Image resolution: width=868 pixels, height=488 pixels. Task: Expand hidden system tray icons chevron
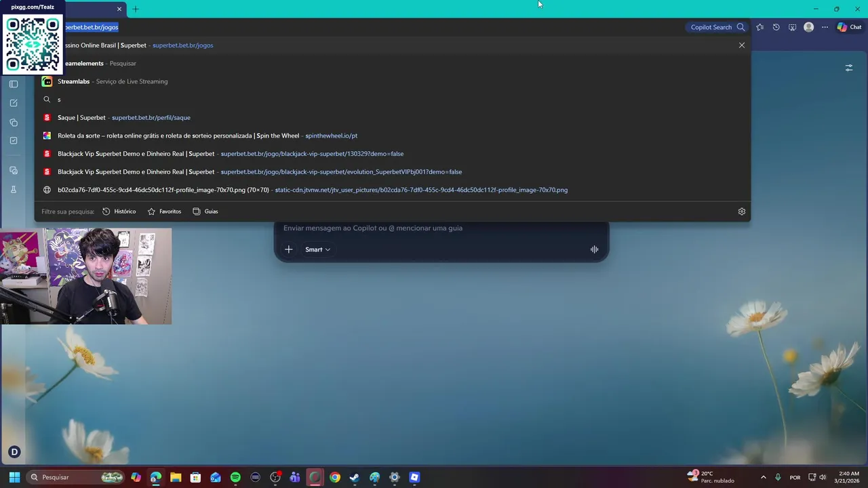[x=763, y=477]
